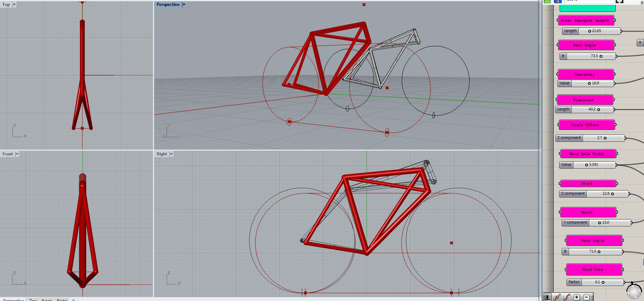Click the red curve wire icon

coord(567,297)
